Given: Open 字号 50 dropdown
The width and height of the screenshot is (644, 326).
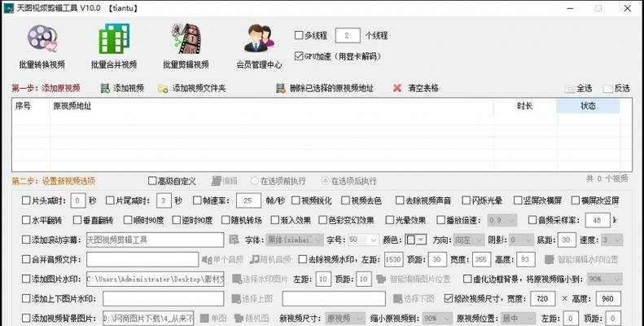Looking at the screenshot, I should (363, 240).
